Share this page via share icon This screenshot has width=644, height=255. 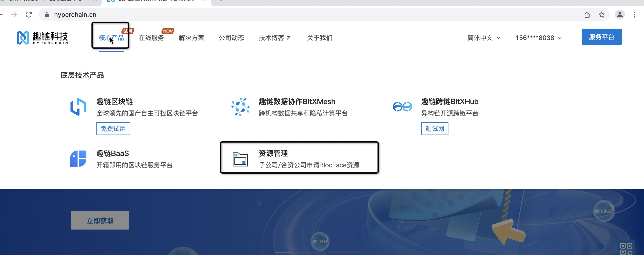(x=587, y=15)
